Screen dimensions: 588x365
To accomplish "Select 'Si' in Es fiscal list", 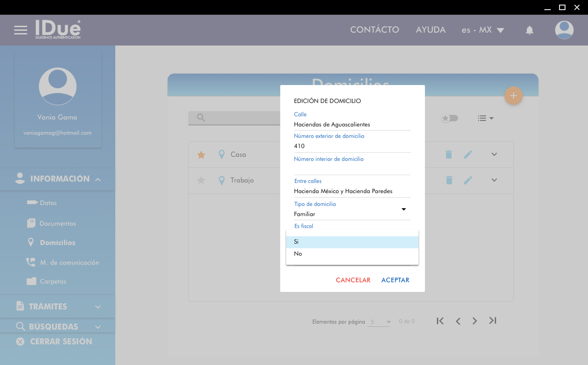I will tap(352, 242).
